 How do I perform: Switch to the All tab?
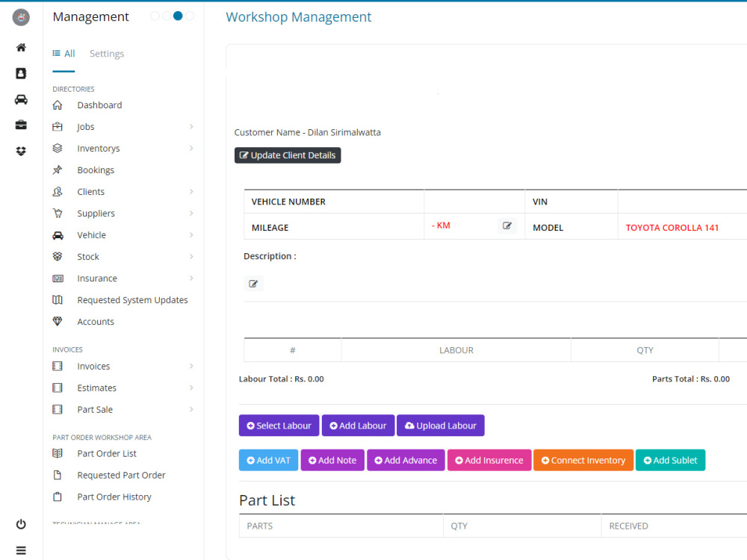[63, 53]
